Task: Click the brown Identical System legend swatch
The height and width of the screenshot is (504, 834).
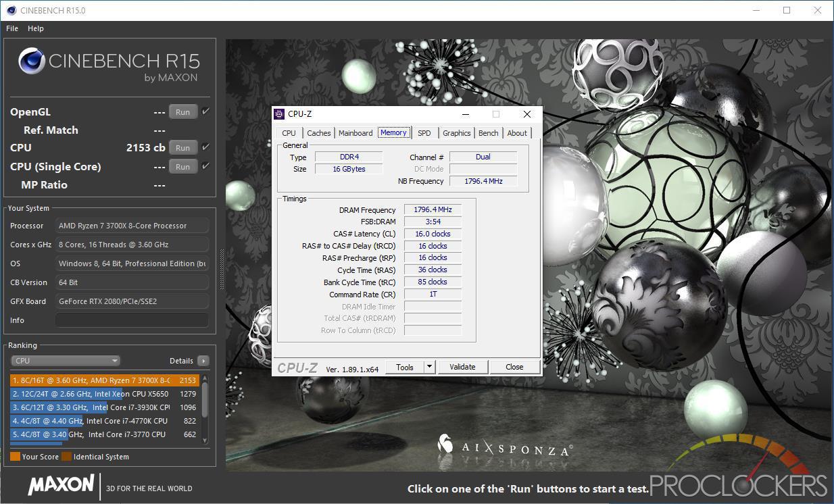Action: tap(66, 457)
